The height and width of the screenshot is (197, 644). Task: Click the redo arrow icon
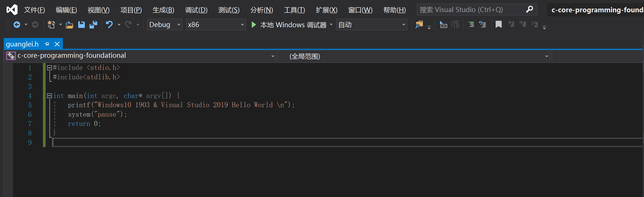point(128,25)
